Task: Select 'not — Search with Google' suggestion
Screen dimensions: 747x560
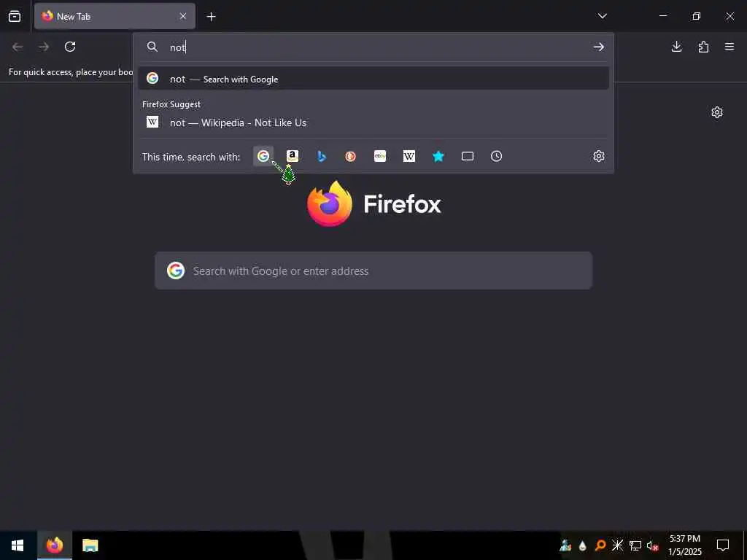Action: click(373, 79)
